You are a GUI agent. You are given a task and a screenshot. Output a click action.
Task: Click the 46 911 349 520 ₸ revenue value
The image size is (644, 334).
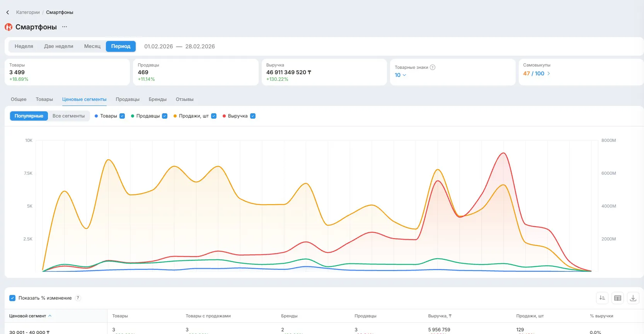coord(289,72)
